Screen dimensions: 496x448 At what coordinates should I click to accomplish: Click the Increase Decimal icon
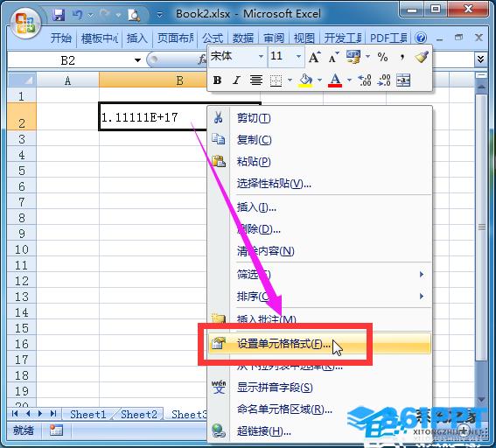pyautogui.click(x=365, y=80)
